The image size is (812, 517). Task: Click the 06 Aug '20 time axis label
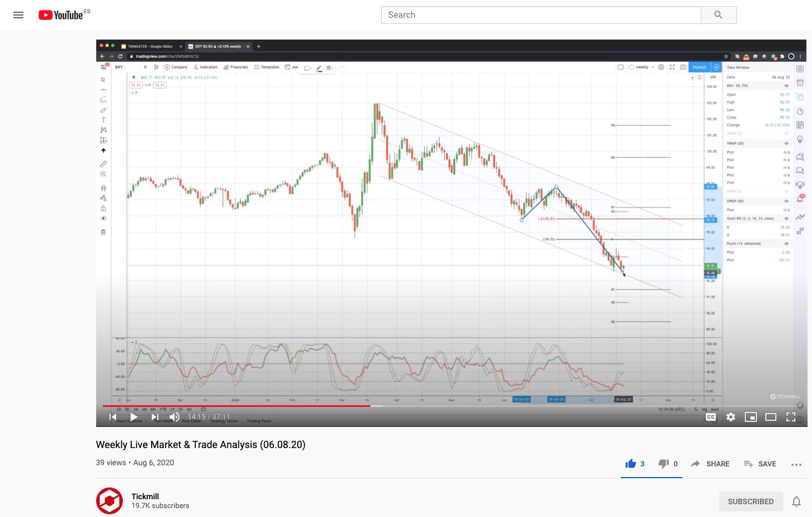(623, 400)
